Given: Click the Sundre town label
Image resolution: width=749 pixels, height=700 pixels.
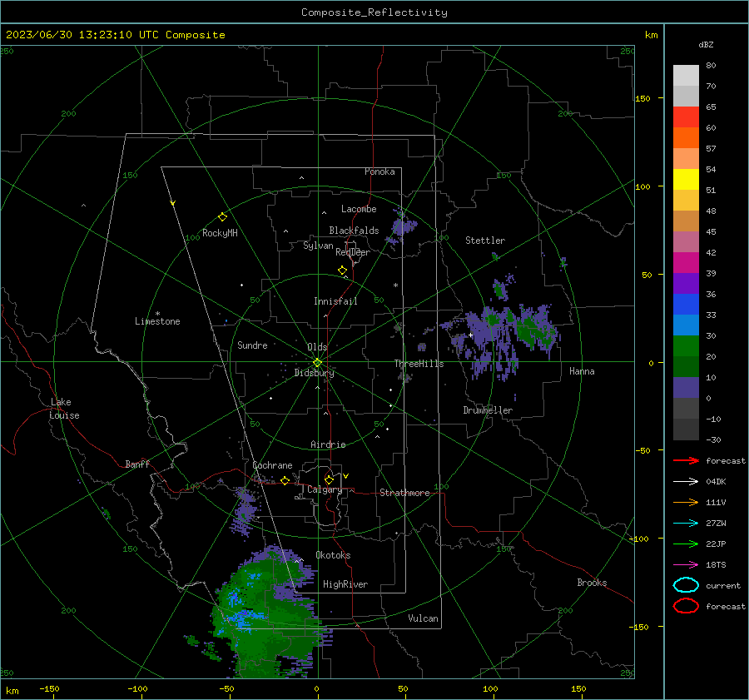Looking at the screenshot, I should pyautogui.click(x=252, y=345).
